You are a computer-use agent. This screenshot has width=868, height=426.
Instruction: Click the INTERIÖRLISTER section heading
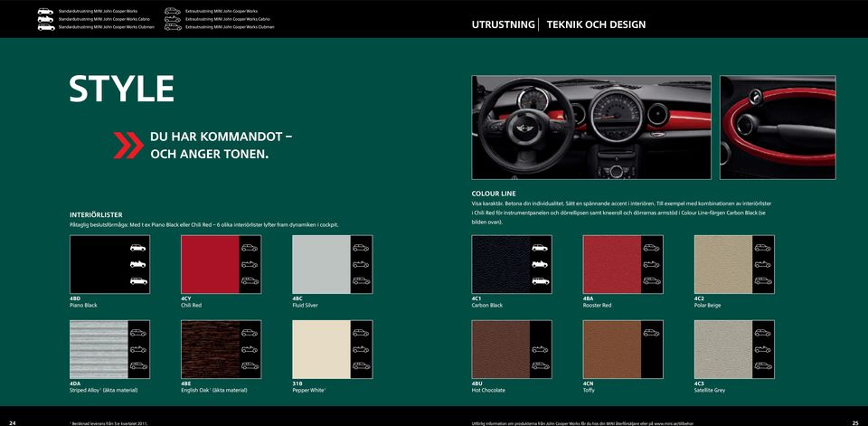tap(97, 214)
